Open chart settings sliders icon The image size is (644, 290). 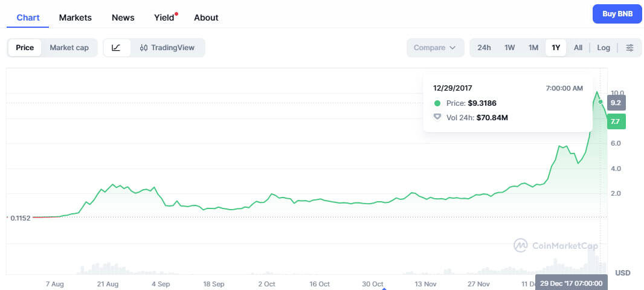(630, 48)
